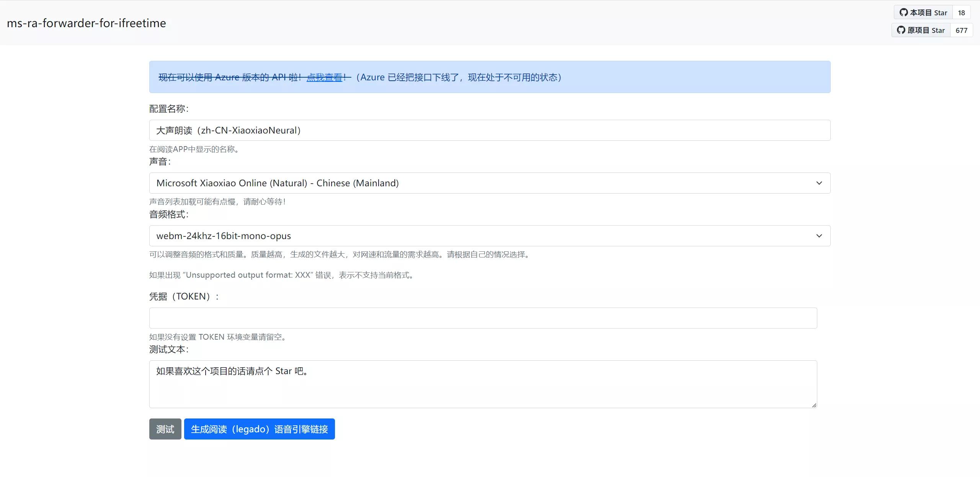Click inside the 测试文本 text area
The height and width of the screenshot is (477, 980).
tap(483, 384)
